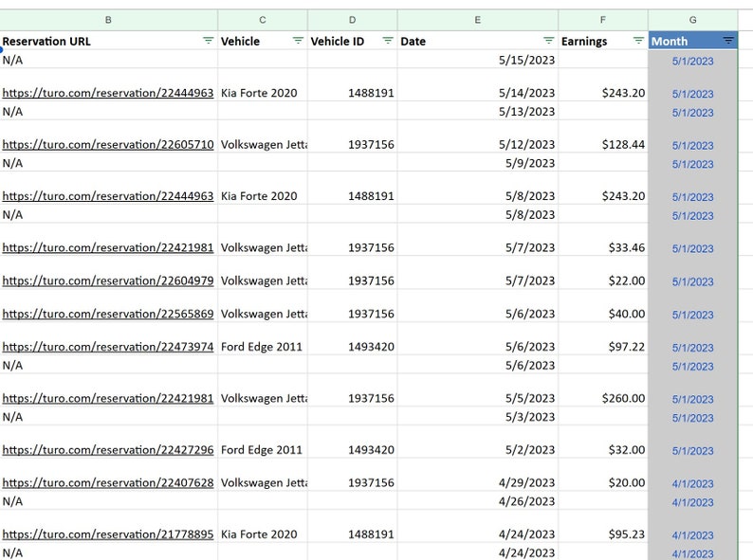Select the Month header cell
This screenshot has width=753, height=560.
coord(693,41)
